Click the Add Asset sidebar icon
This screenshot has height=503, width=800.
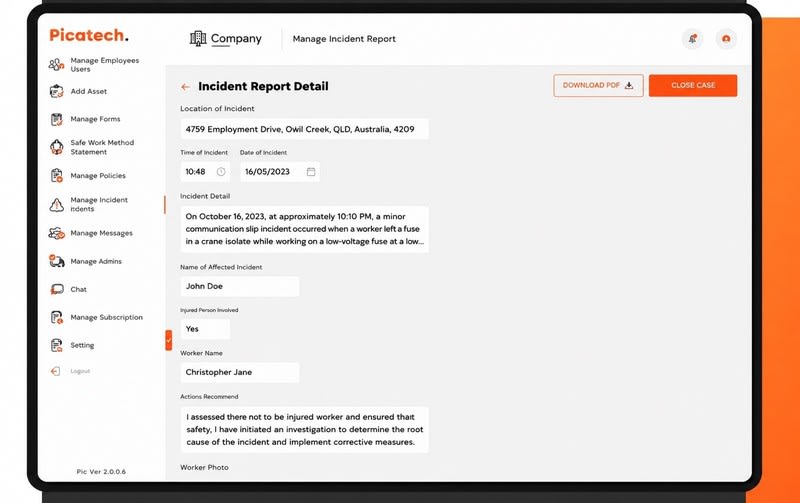click(x=56, y=91)
